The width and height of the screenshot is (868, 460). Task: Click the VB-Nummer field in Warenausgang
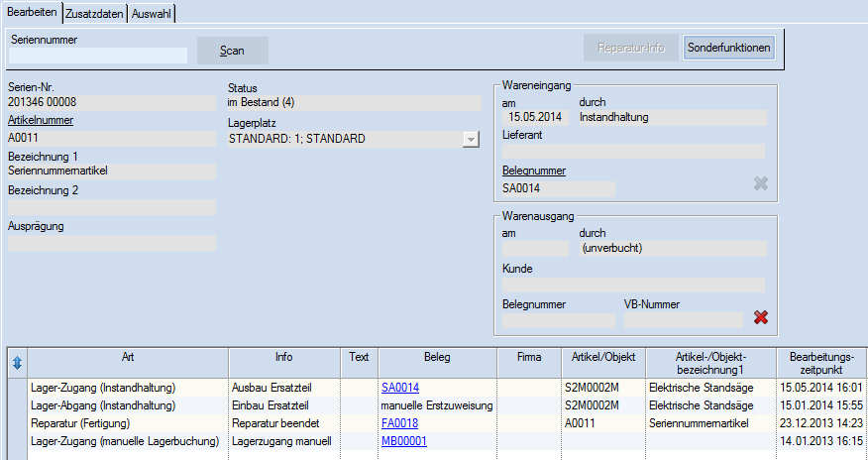coord(683,320)
